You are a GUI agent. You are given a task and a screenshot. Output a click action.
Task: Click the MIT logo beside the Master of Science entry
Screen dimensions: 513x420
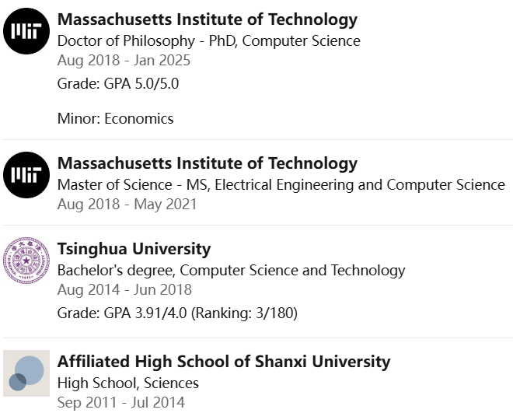[x=26, y=175]
